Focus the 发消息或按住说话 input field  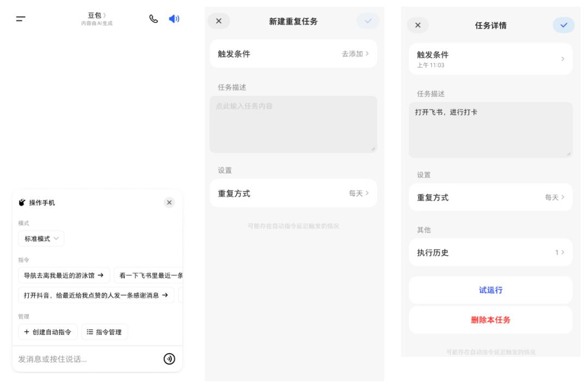pyautogui.click(x=88, y=359)
